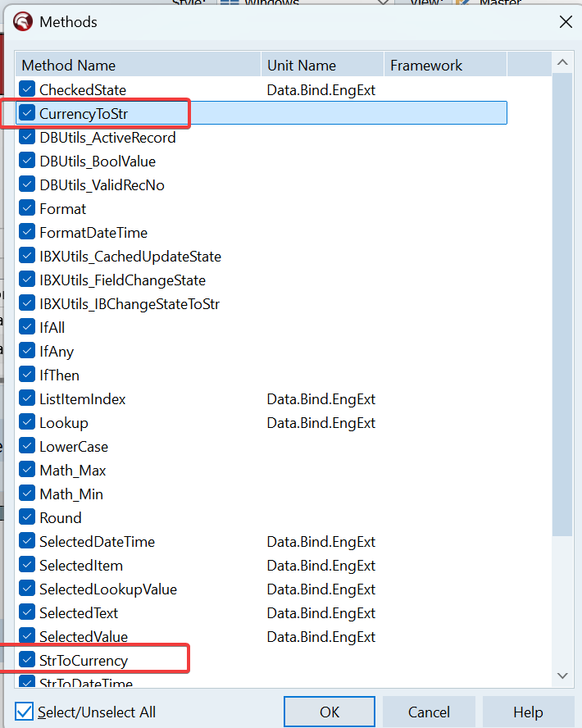The image size is (582, 728).
Task: Click the scroll up arrow
Action: pyautogui.click(x=562, y=63)
